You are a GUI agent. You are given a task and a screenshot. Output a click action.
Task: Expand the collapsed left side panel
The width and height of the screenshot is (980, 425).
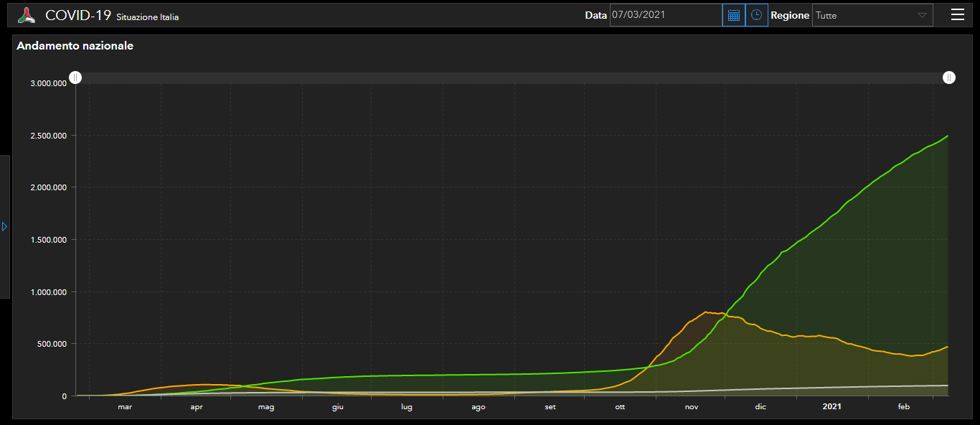4,226
